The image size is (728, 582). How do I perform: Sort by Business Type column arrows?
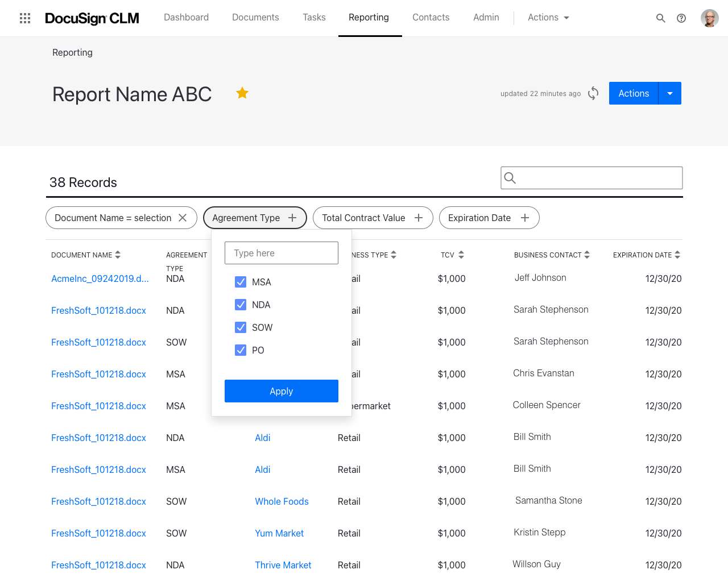point(394,255)
